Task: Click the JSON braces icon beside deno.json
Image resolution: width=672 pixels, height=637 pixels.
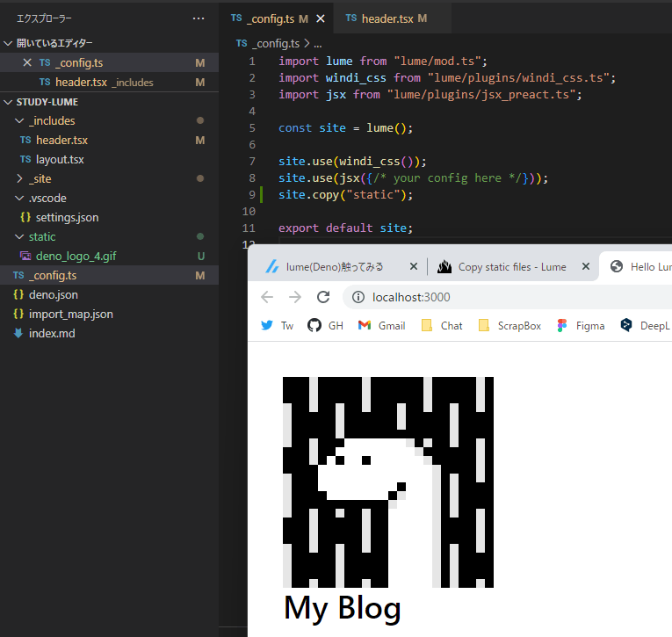Action: point(18,294)
